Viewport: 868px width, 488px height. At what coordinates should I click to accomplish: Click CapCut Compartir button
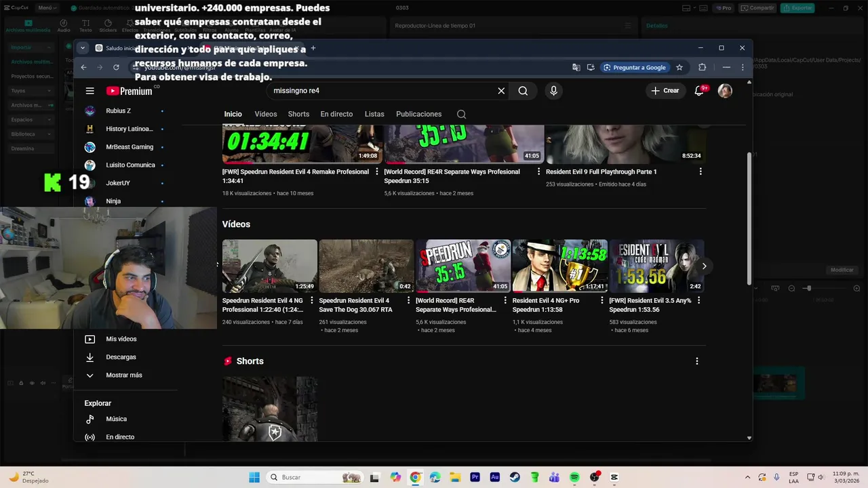tap(757, 8)
